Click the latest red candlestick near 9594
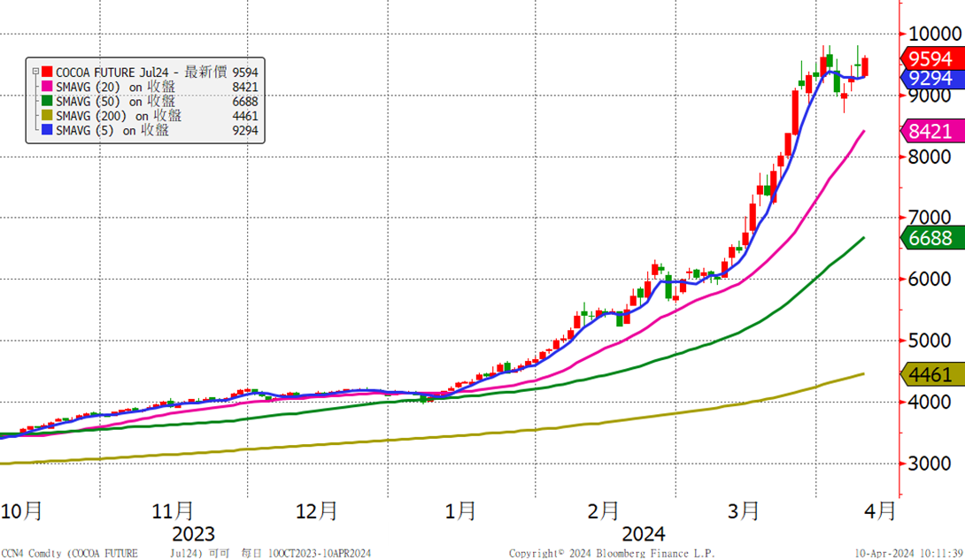Image resolution: width=965 pixels, height=560 pixels. [865, 66]
